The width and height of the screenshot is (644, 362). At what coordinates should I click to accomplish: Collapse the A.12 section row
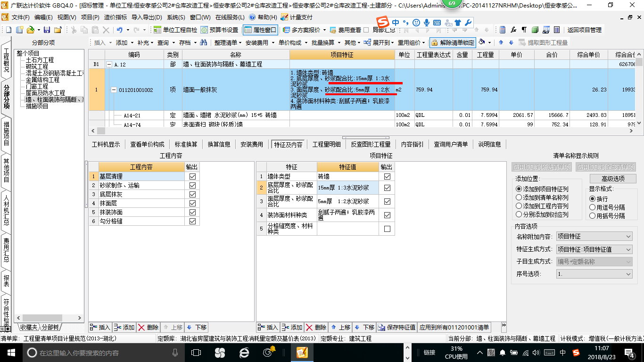[x=109, y=64]
